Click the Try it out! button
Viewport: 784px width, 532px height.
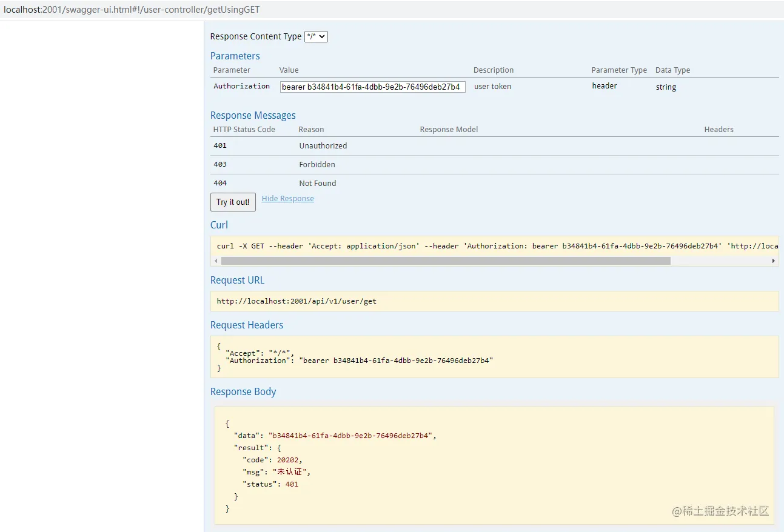click(233, 202)
